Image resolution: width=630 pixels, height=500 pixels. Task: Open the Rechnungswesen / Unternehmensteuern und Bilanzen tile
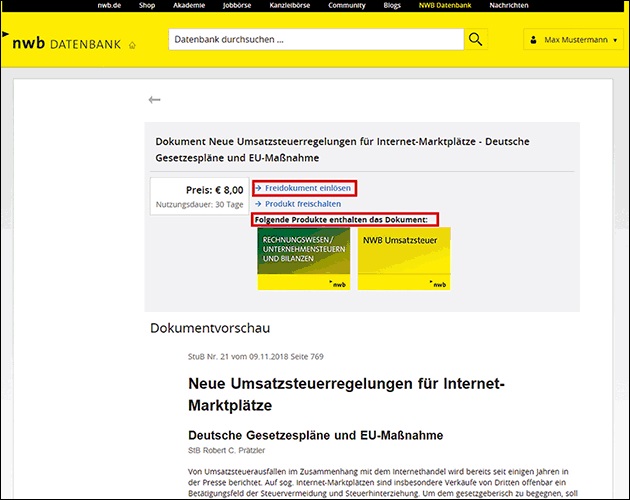tap(304, 258)
